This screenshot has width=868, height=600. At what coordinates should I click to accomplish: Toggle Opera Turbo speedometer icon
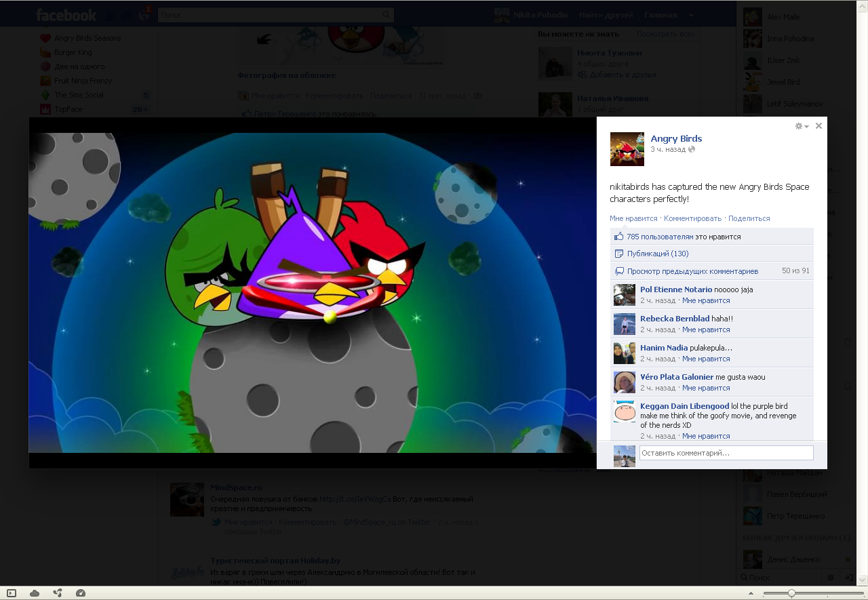point(81,593)
